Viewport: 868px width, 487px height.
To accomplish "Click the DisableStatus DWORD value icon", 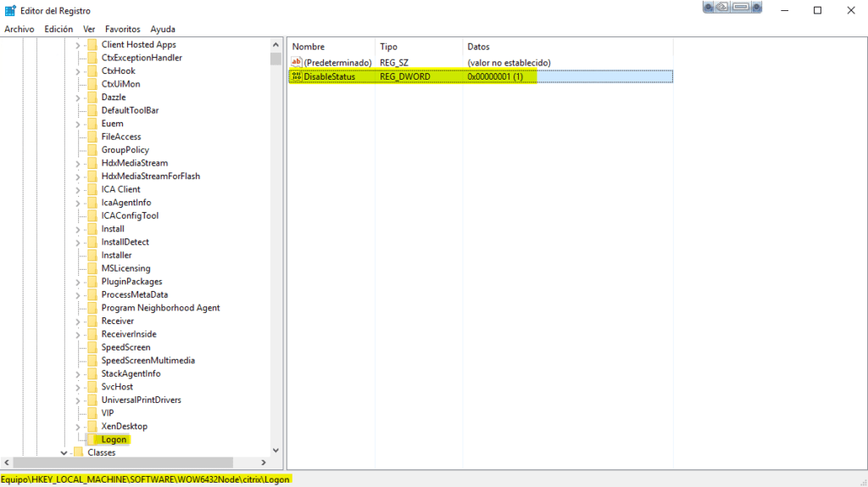I will pyautogui.click(x=297, y=76).
